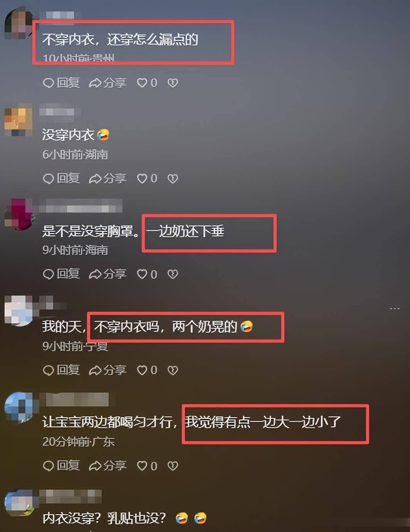Reply to the Ningxia comment
The height and width of the screenshot is (532, 410).
point(61,370)
